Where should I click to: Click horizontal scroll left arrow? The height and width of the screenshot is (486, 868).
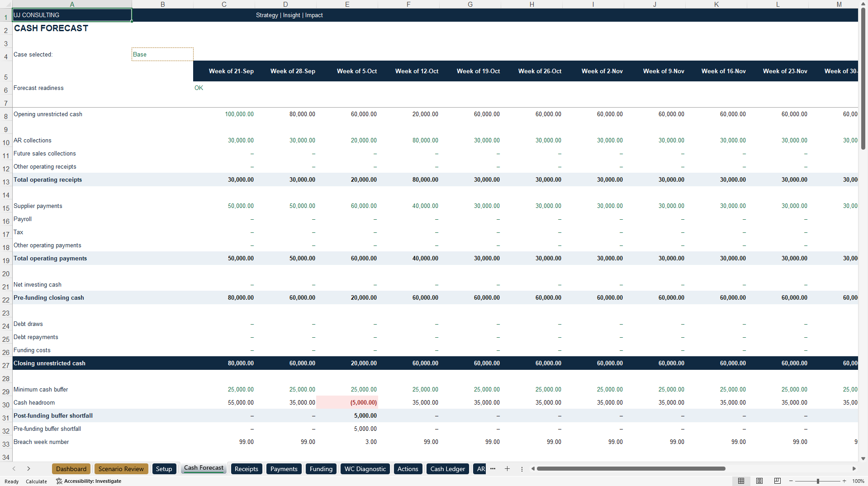pos(533,469)
